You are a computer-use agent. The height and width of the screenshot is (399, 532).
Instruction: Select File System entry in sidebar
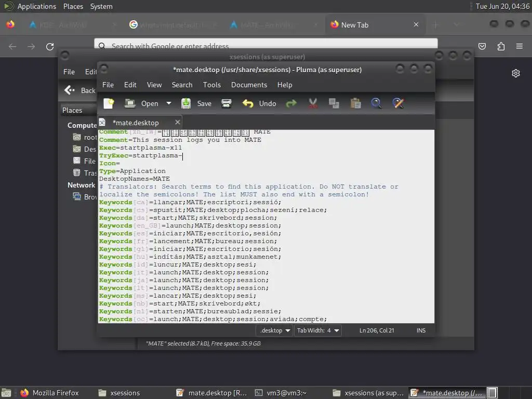85,161
